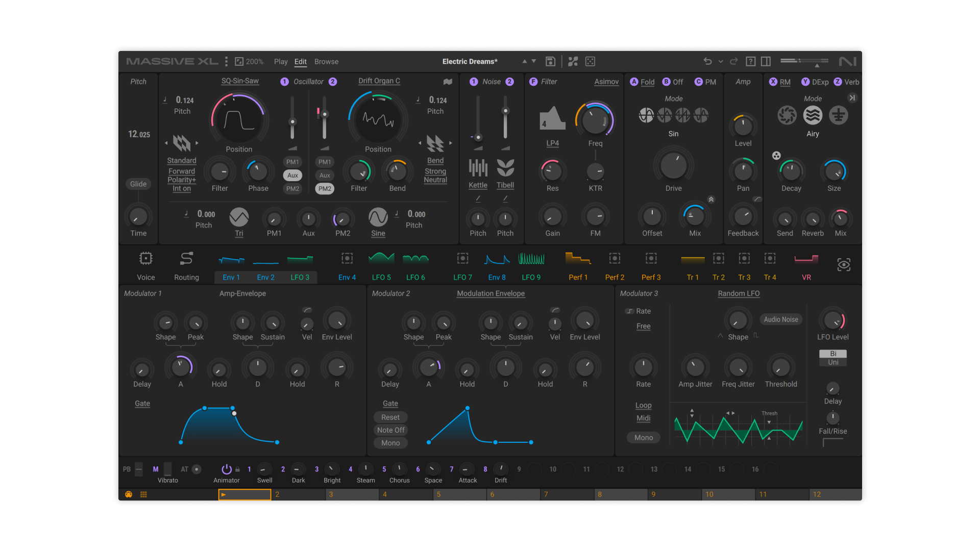980x551 pixels.
Task: Open the undo history chevron
Action: [x=721, y=61]
